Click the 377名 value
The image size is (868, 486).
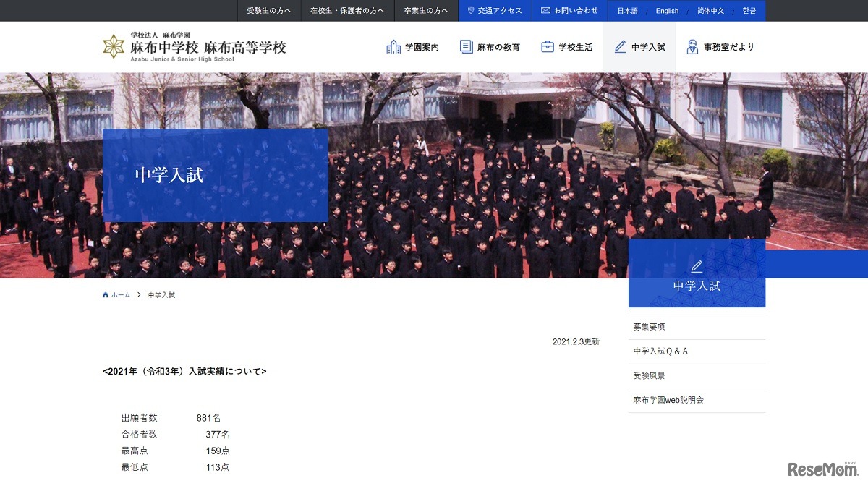coord(218,435)
